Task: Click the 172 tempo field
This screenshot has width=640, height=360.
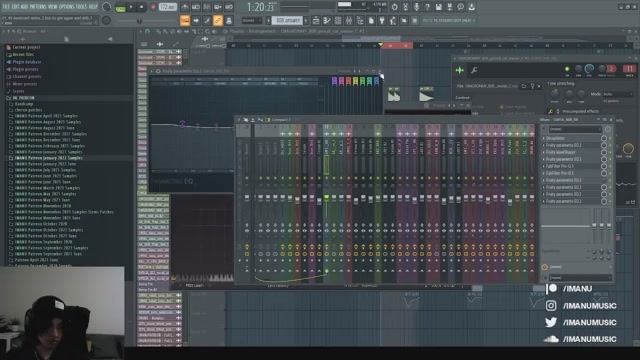Action: coord(167,7)
